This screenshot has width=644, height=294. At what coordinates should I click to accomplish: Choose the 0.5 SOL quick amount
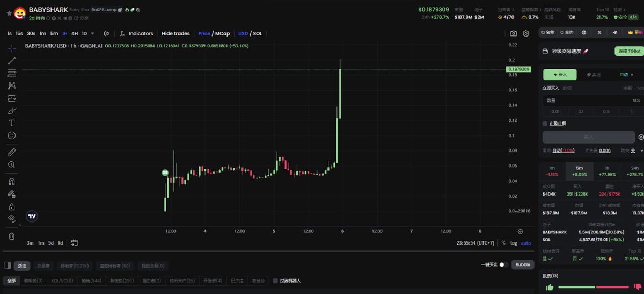tap(606, 111)
